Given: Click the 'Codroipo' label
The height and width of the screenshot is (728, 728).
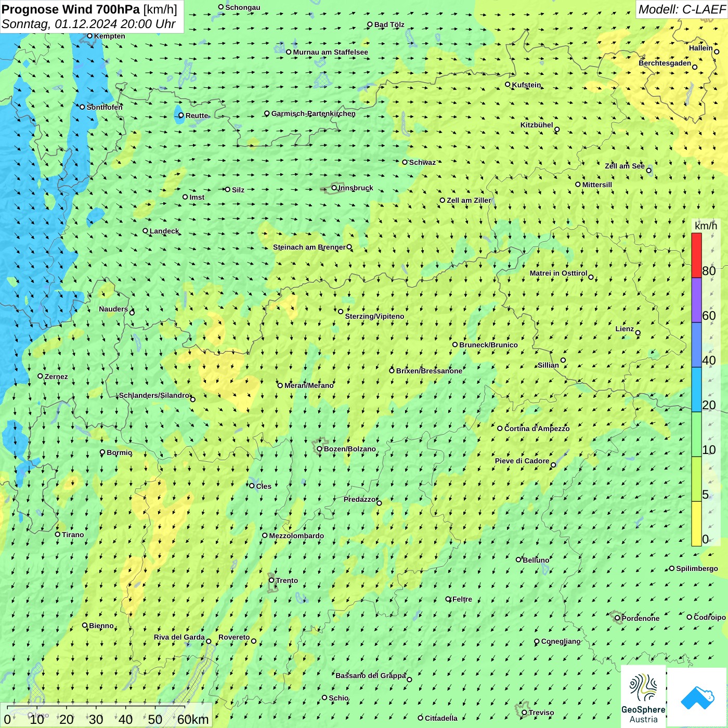Looking at the screenshot, I should 710,617.
